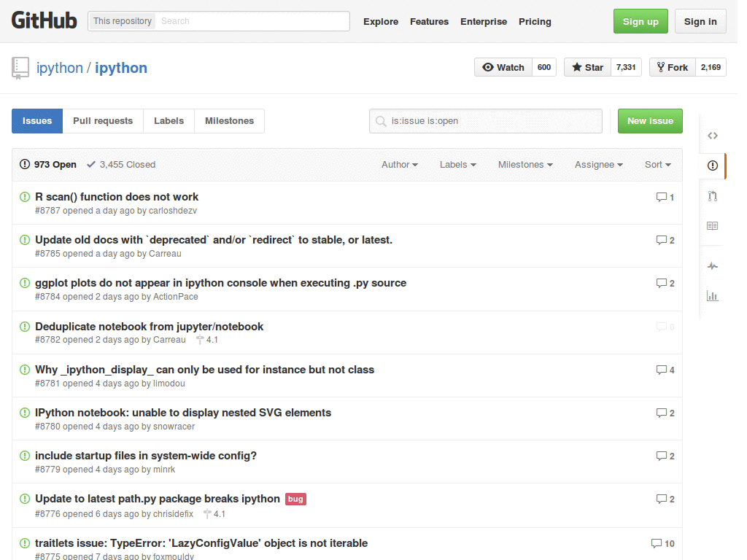This screenshot has height=560, width=747.
Task: Open issue 'R scan() function does not work'
Action: click(x=117, y=197)
